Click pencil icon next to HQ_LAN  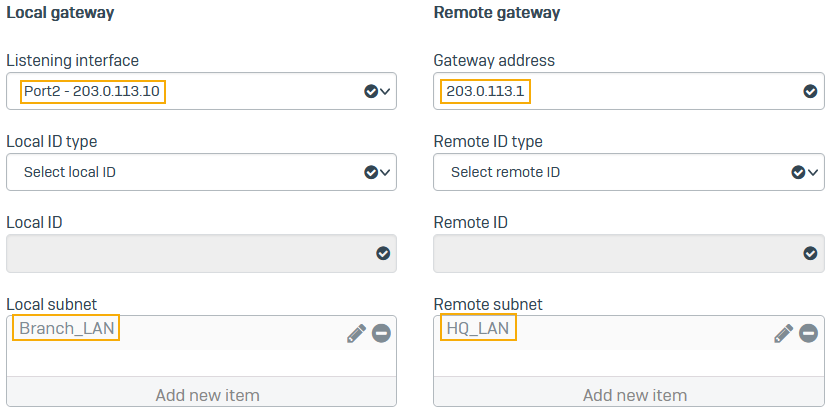tap(783, 334)
